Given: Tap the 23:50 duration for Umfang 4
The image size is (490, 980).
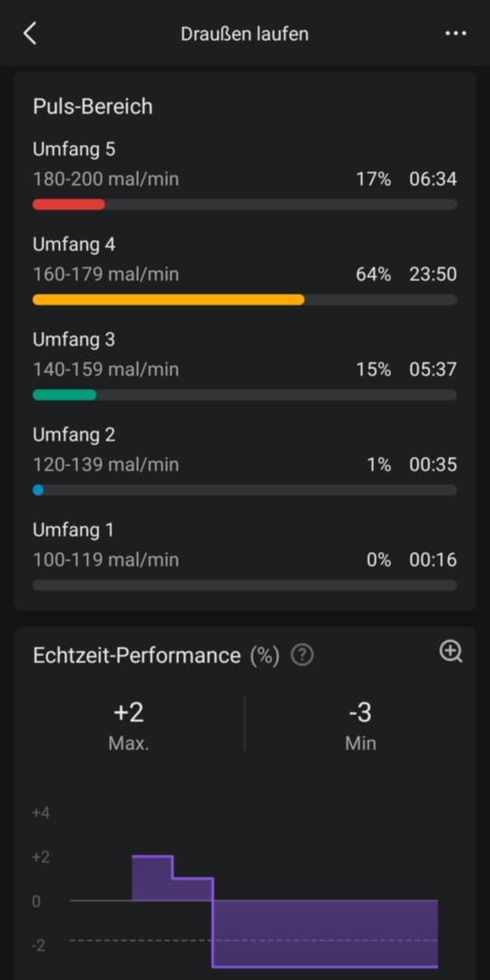Looking at the screenshot, I should [x=433, y=275].
